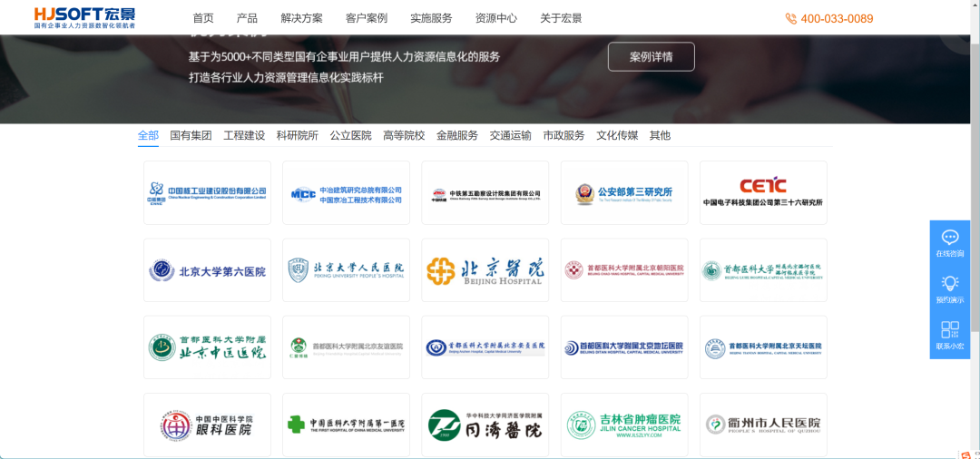Open 北京大学人民医院 card
This screenshot has height=459, width=980.
[x=347, y=270]
